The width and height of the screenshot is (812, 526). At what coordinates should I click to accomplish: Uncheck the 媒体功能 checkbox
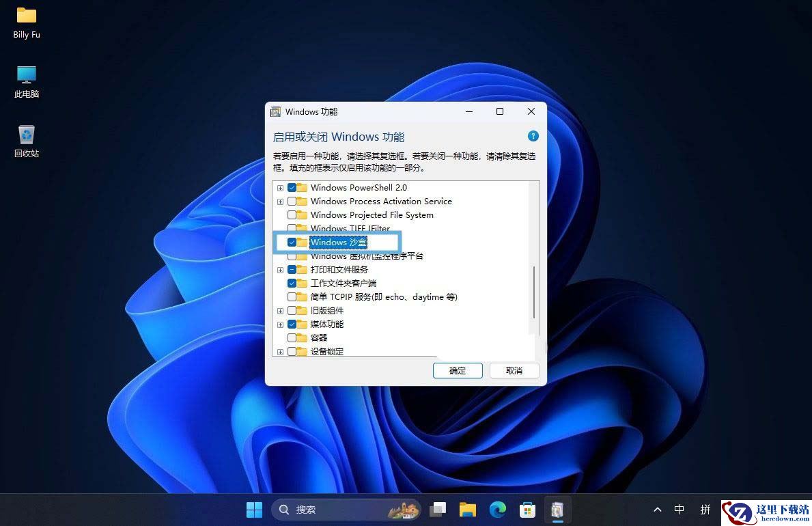(x=292, y=324)
